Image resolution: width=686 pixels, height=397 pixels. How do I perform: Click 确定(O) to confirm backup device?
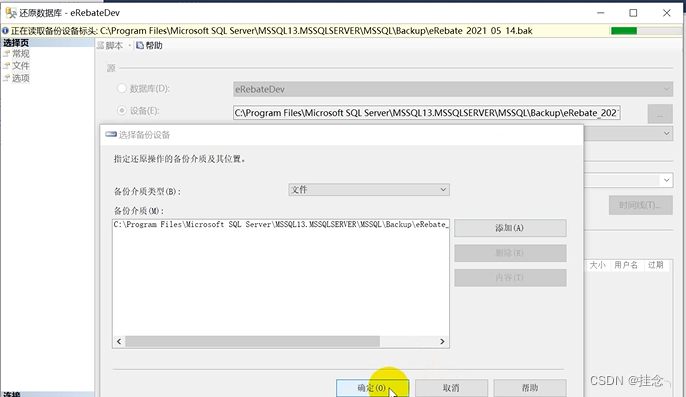pyautogui.click(x=372, y=388)
